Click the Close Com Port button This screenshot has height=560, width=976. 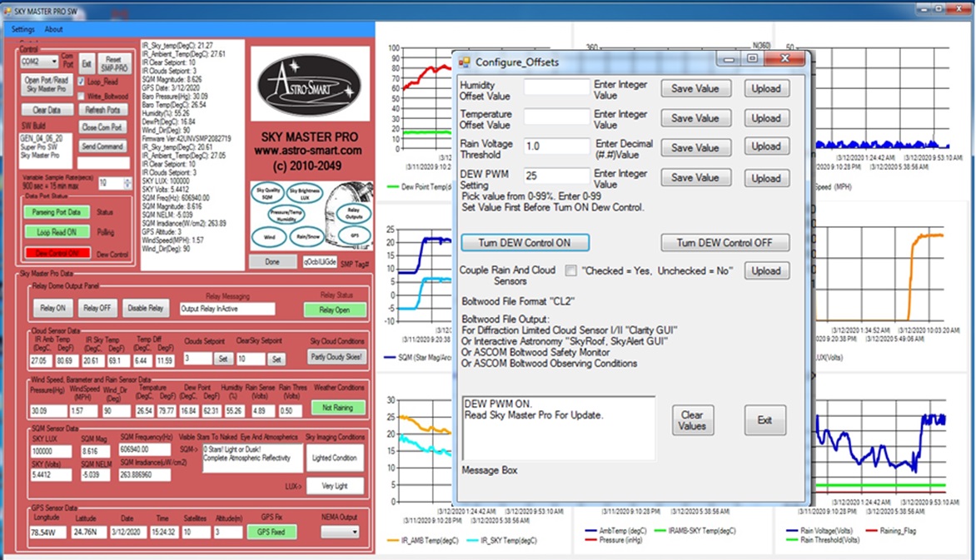click(102, 127)
